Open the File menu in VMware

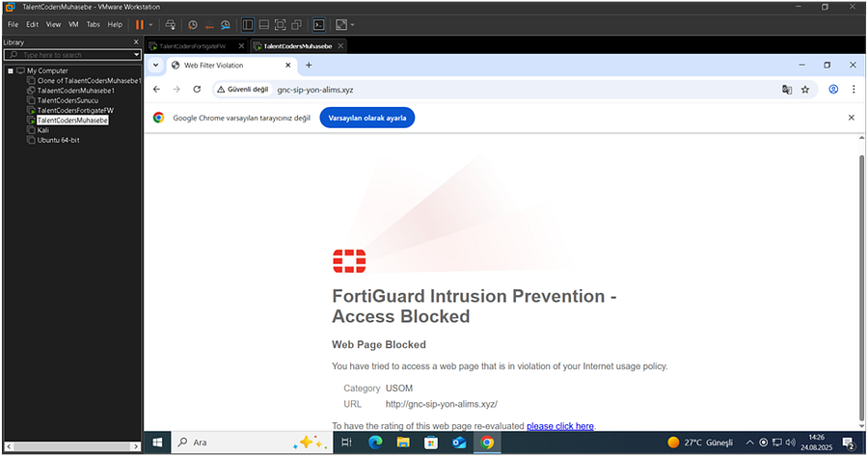point(13,24)
